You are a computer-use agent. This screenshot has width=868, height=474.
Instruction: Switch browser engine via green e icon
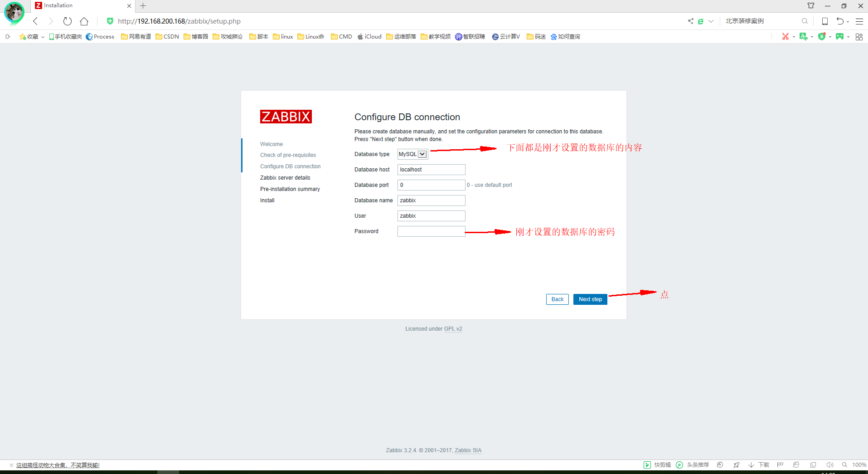(701, 21)
